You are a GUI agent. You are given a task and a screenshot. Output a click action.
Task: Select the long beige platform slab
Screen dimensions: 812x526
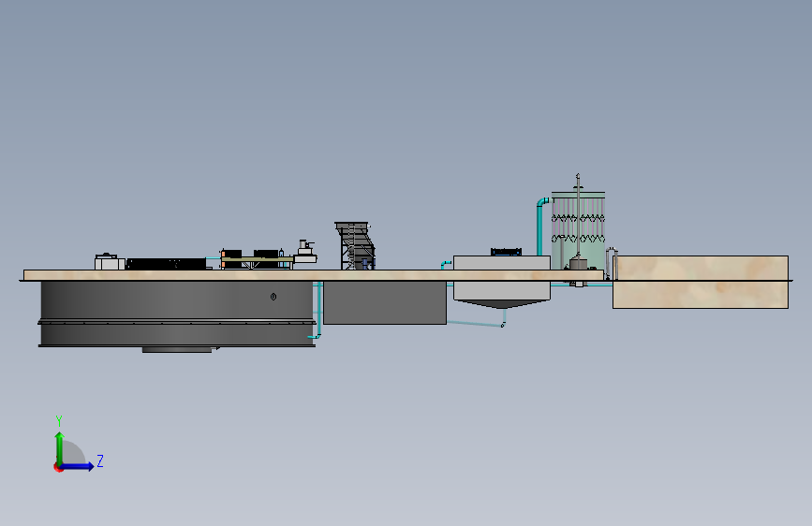(314, 275)
